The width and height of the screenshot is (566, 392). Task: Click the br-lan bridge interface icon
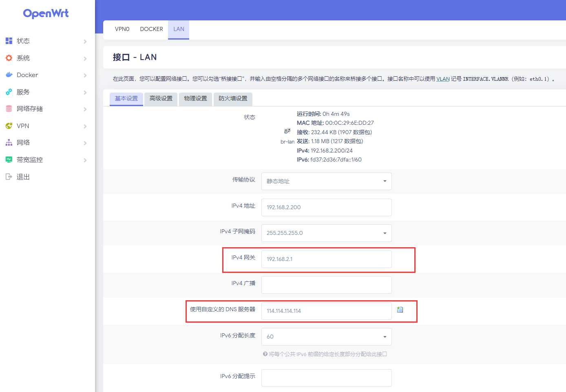287,131
